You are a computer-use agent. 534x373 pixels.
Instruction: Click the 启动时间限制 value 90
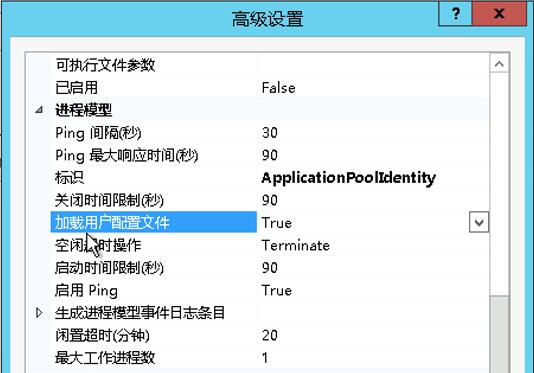point(270,268)
